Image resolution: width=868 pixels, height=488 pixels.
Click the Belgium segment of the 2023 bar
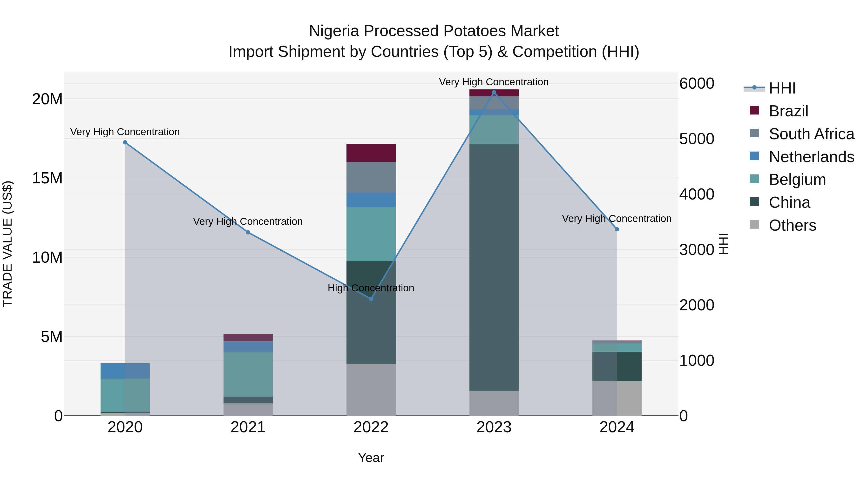pyautogui.click(x=494, y=130)
